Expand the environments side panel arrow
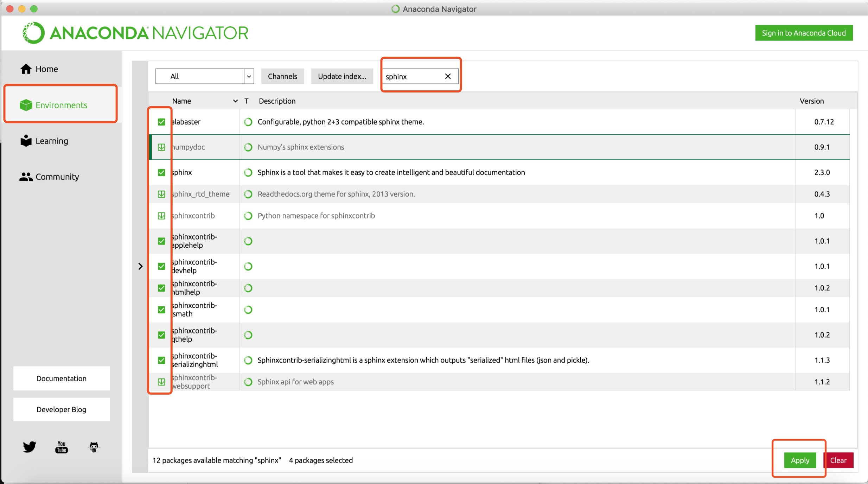Viewport: 868px width, 484px height. point(140,266)
